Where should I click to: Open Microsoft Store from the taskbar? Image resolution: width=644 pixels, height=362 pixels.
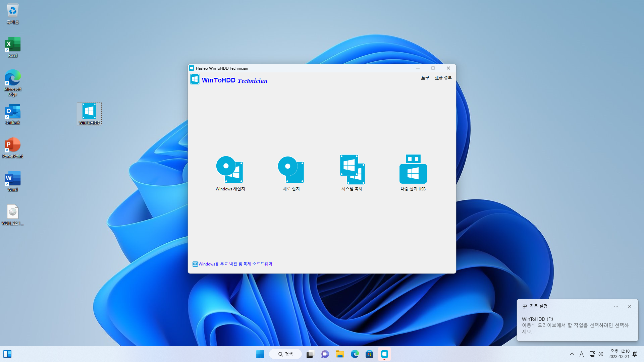coord(370,354)
